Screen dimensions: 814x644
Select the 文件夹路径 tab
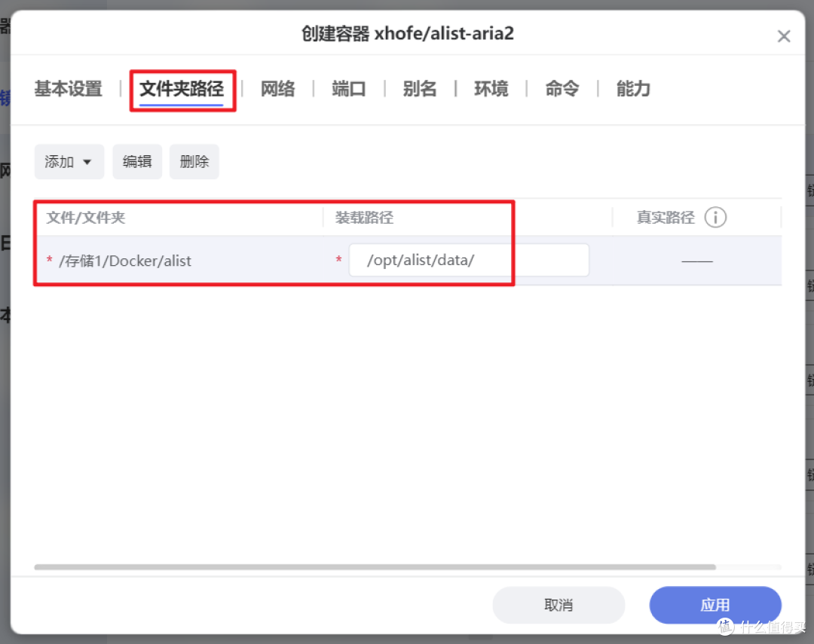[x=182, y=89]
